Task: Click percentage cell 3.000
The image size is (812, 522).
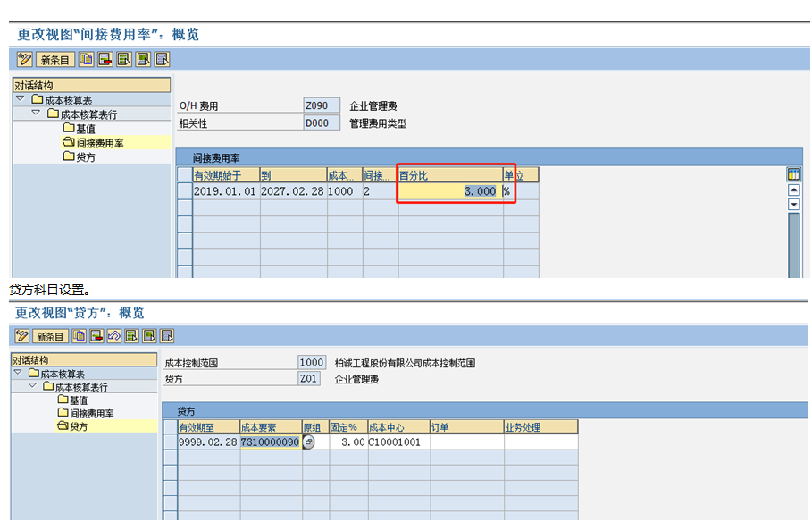Action: pyautogui.click(x=450, y=190)
